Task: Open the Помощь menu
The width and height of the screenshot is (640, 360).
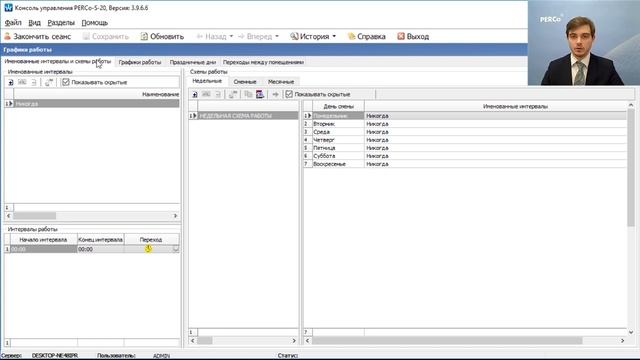Action: click(x=95, y=22)
